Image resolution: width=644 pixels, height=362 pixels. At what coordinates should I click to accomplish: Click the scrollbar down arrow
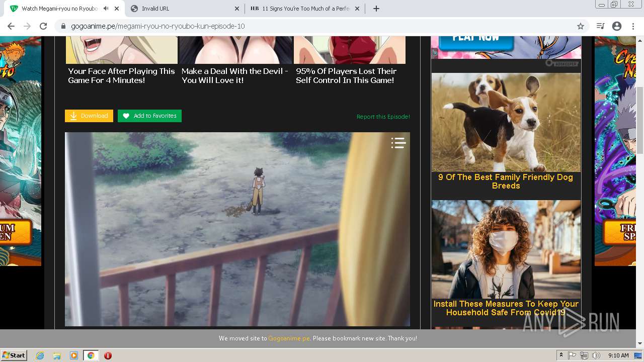pos(640,344)
